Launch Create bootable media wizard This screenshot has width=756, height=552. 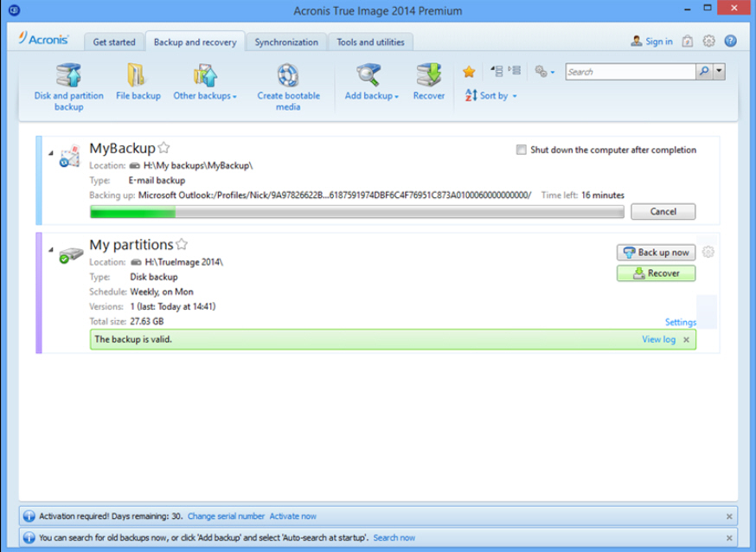[288, 87]
